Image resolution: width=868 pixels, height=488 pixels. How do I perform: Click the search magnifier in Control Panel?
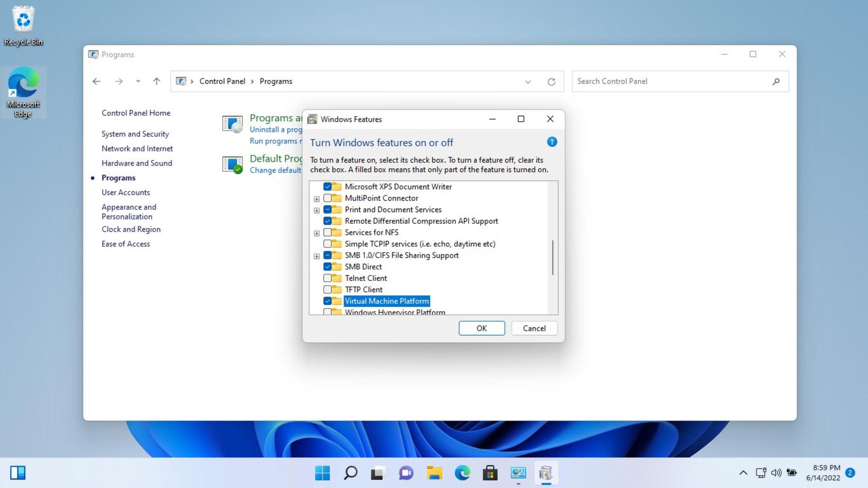(776, 81)
